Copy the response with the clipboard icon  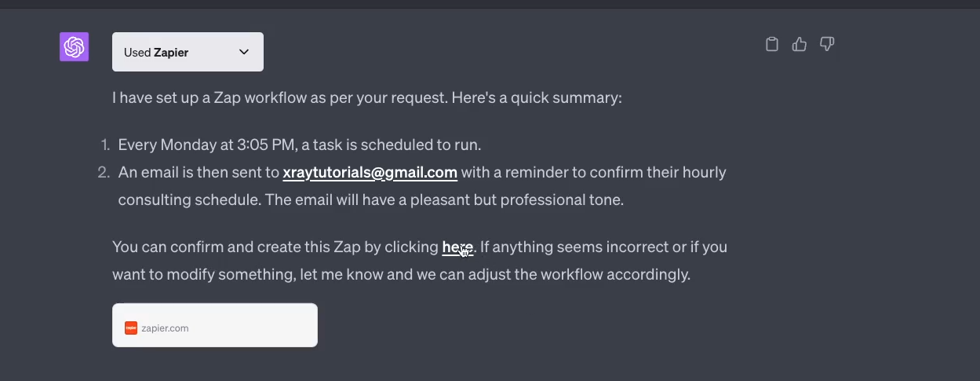pos(772,45)
